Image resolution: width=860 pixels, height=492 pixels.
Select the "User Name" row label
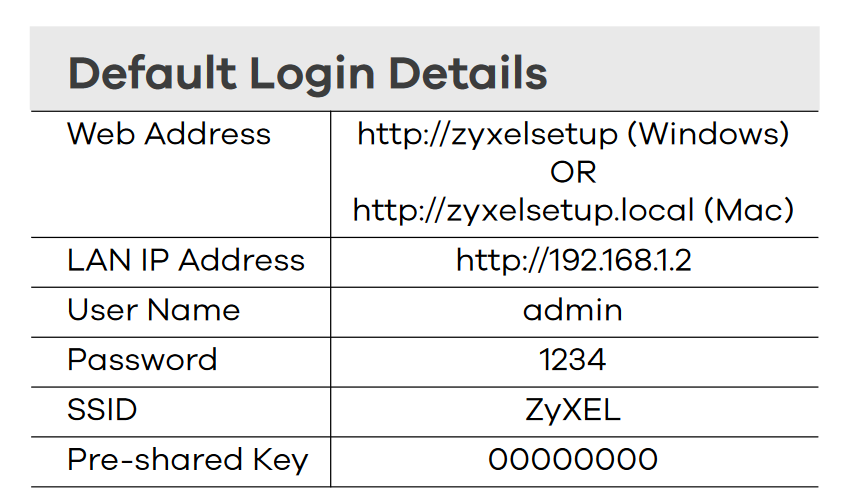(154, 310)
